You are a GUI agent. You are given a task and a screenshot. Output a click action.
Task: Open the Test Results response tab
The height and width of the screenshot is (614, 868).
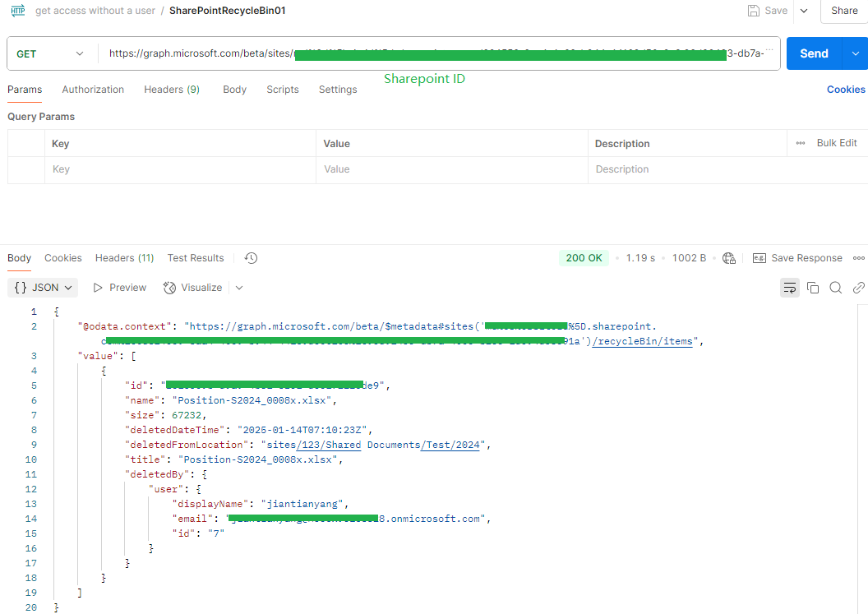[195, 257]
